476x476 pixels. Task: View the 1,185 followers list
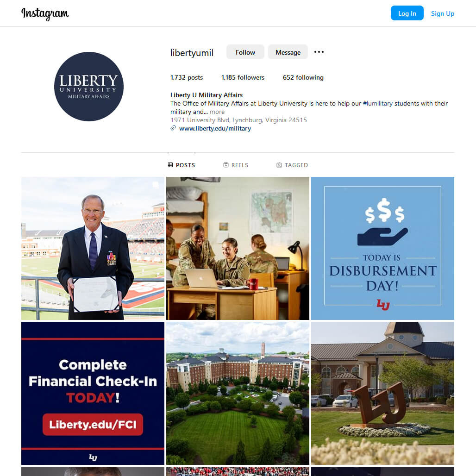(243, 77)
